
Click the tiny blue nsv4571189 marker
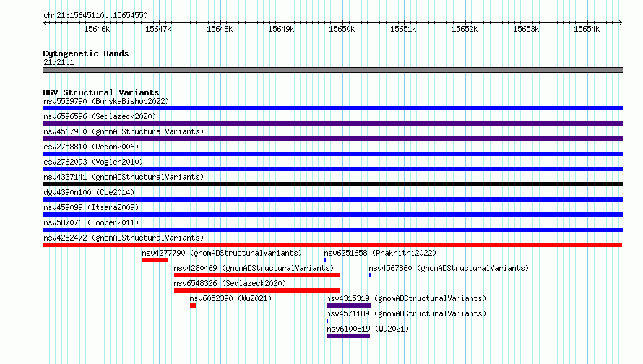pos(327,321)
